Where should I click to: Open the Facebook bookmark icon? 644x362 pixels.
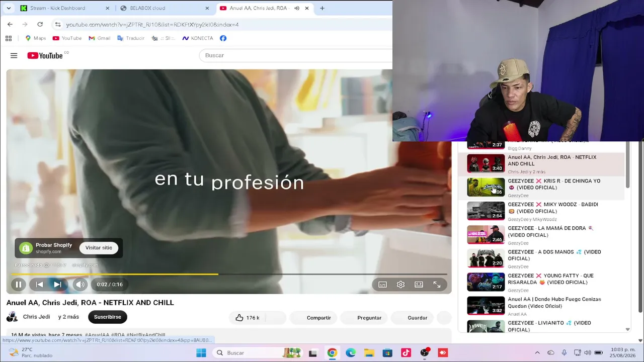(x=223, y=38)
